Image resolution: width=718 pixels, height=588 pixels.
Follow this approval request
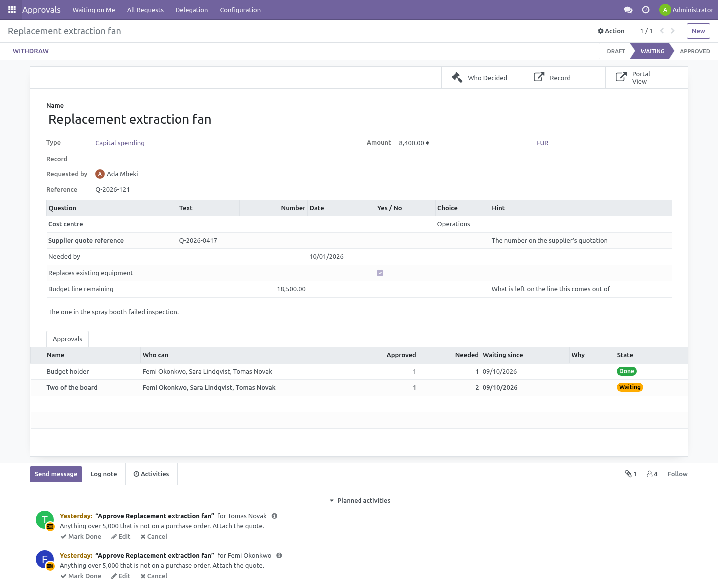click(677, 474)
